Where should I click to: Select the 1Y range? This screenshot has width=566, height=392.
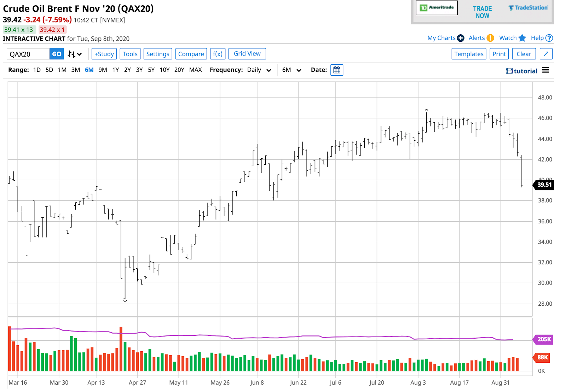pos(116,70)
